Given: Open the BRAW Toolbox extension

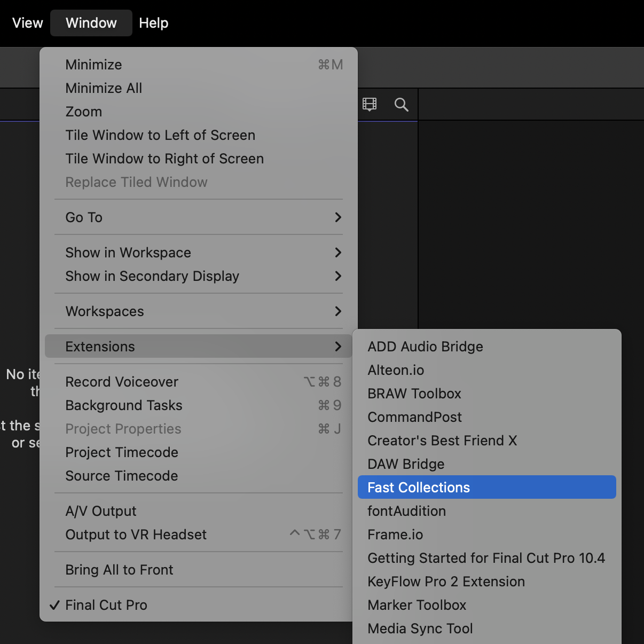Looking at the screenshot, I should coord(414,394).
